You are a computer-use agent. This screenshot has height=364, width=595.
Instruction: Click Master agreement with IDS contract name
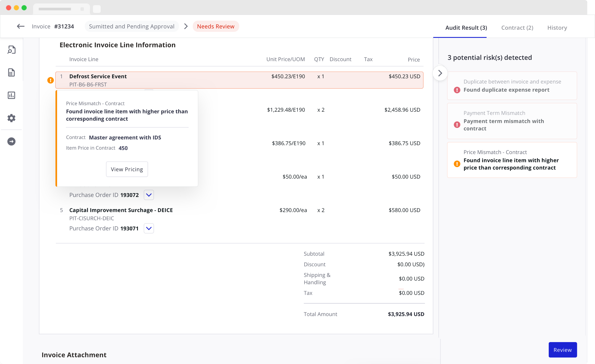tap(125, 137)
